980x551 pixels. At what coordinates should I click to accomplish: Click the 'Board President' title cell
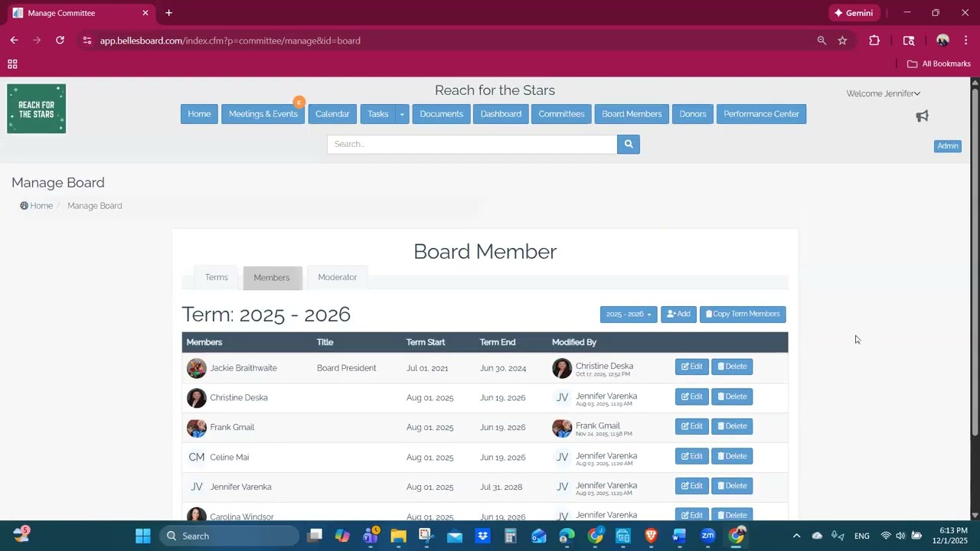click(346, 368)
